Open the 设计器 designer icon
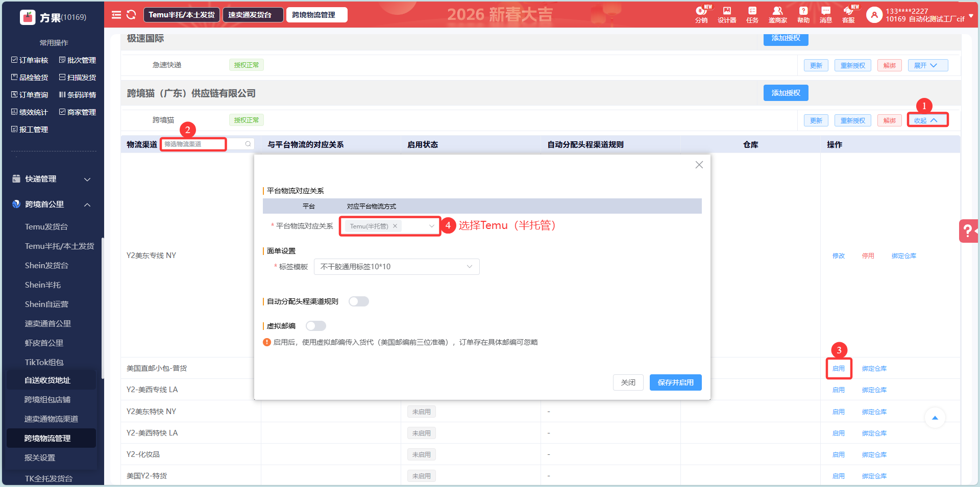Image resolution: width=980 pixels, height=487 pixels. [727, 15]
